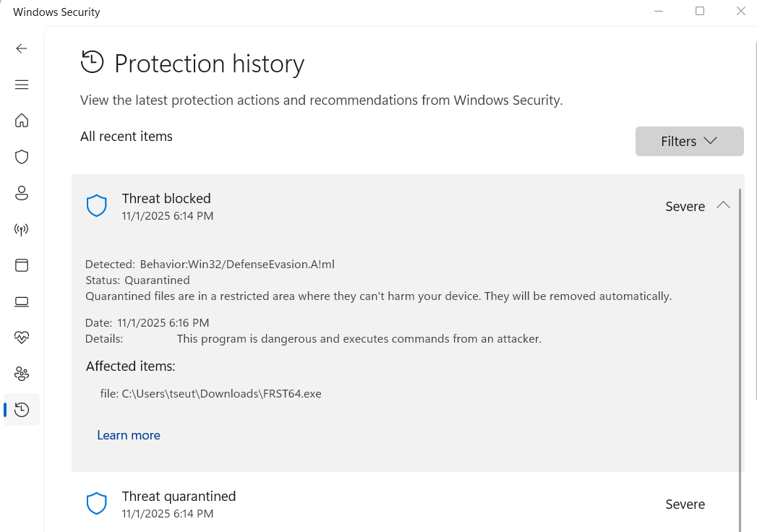
Task: Open the Device security laptop icon
Action: (22, 301)
